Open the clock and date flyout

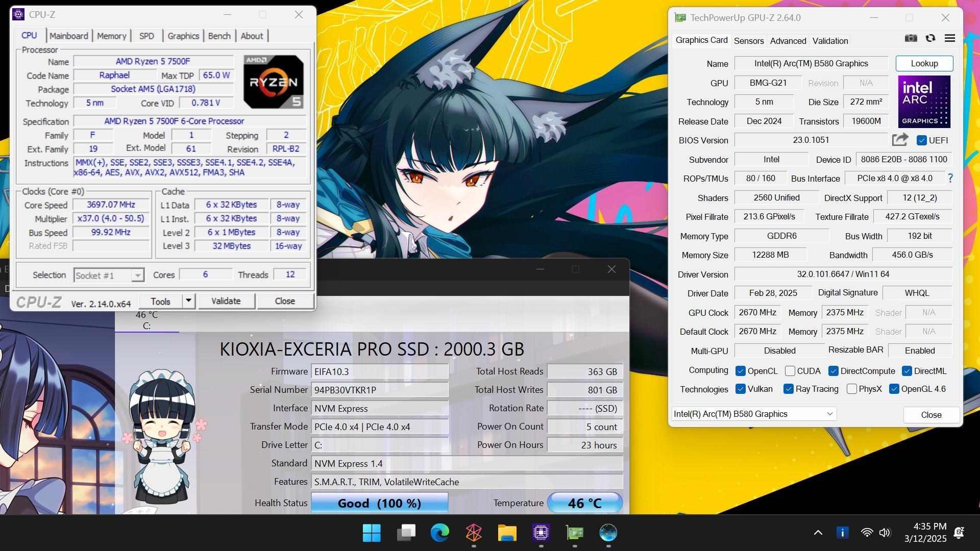click(x=925, y=533)
